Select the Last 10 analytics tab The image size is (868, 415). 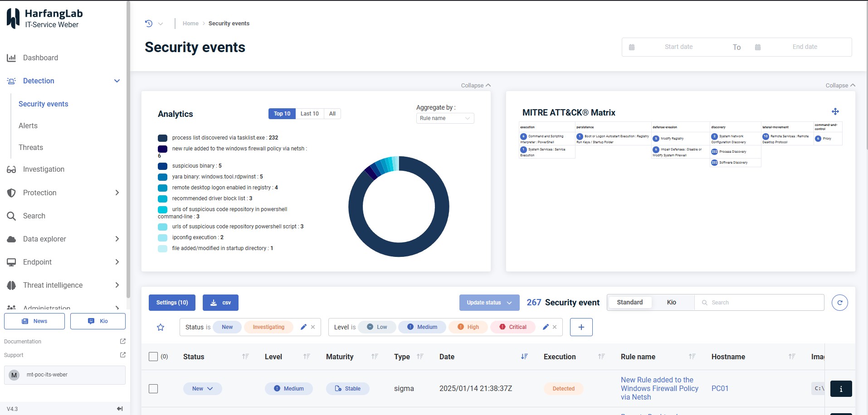(x=309, y=114)
